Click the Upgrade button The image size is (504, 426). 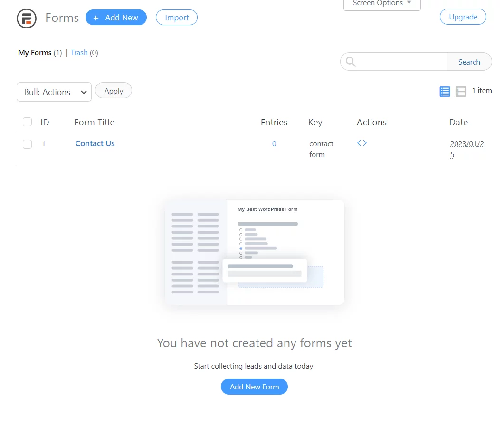click(463, 17)
